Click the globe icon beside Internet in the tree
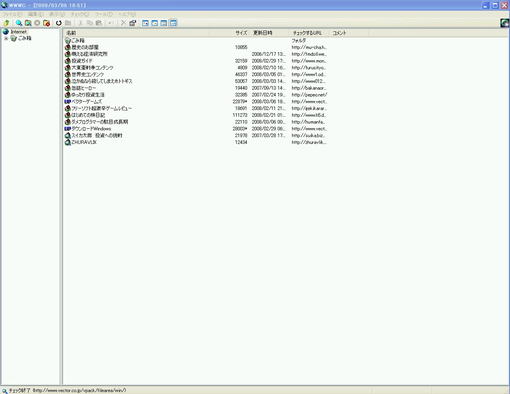Screen dimensions: 510x394 pyautogui.click(x=6, y=32)
